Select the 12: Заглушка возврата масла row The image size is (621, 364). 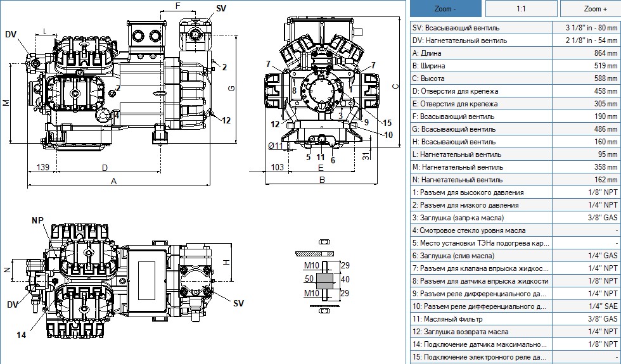tap(515, 332)
